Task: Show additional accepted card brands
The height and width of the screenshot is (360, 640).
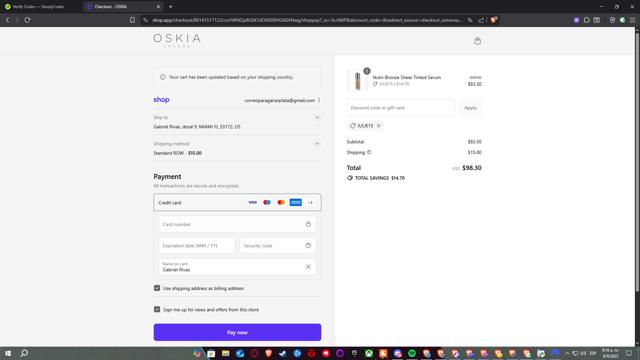Action: click(x=310, y=202)
